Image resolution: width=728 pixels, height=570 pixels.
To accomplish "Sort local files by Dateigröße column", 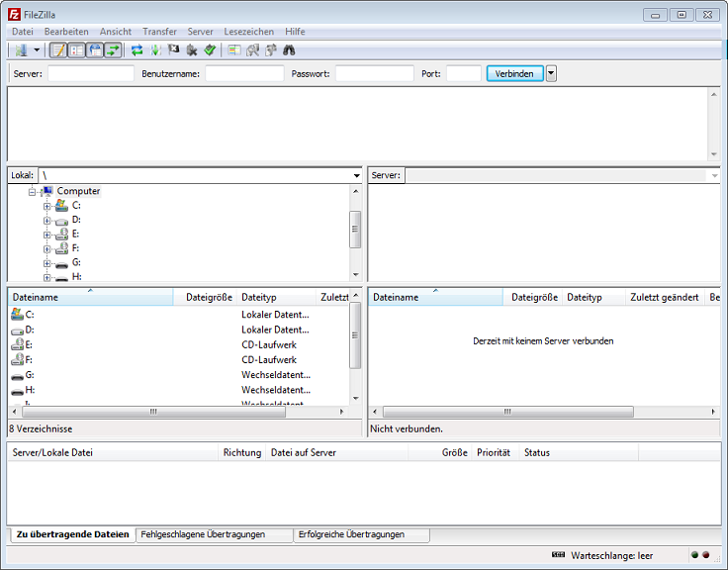I will coord(205,297).
